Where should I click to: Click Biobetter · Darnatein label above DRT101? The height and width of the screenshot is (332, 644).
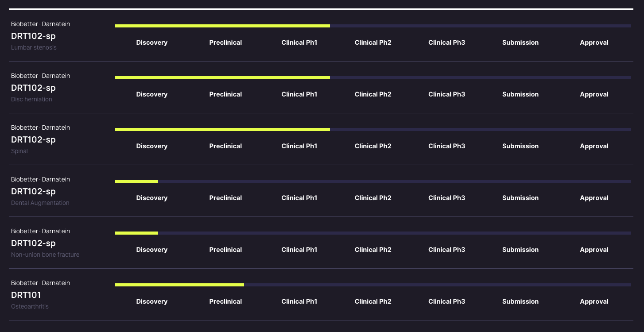click(40, 283)
